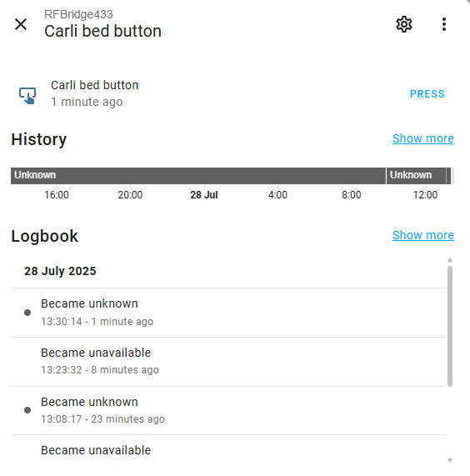This screenshot has height=476, width=470.
Task: Show more Logbook entries
Action: (x=423, y=235)
